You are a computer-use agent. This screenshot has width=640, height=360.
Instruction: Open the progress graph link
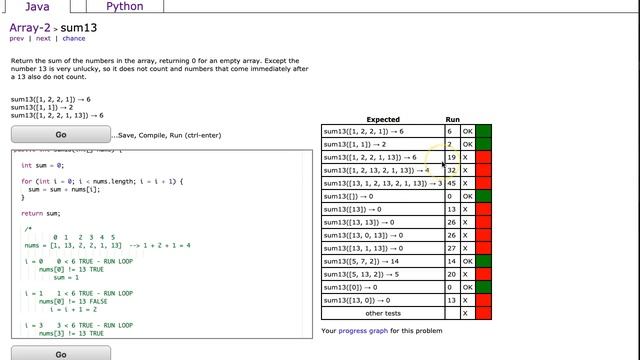click(x=363, y=331)
